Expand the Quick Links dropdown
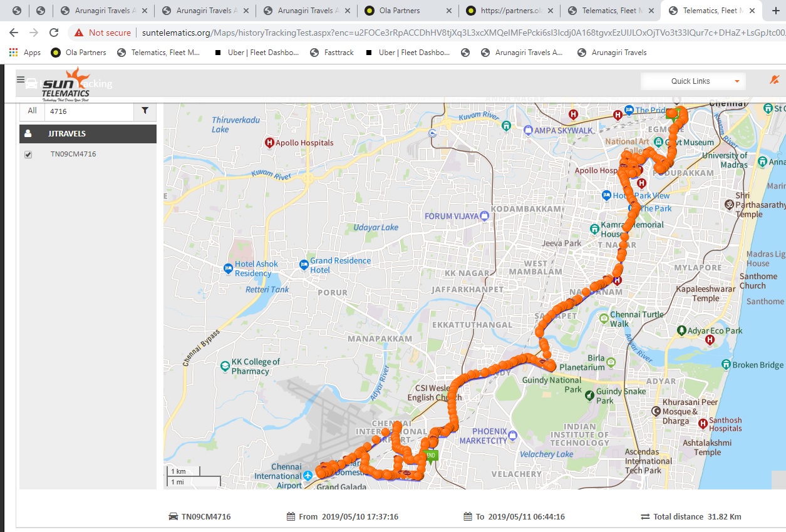The image size is (786, 532). click(693, 81)
